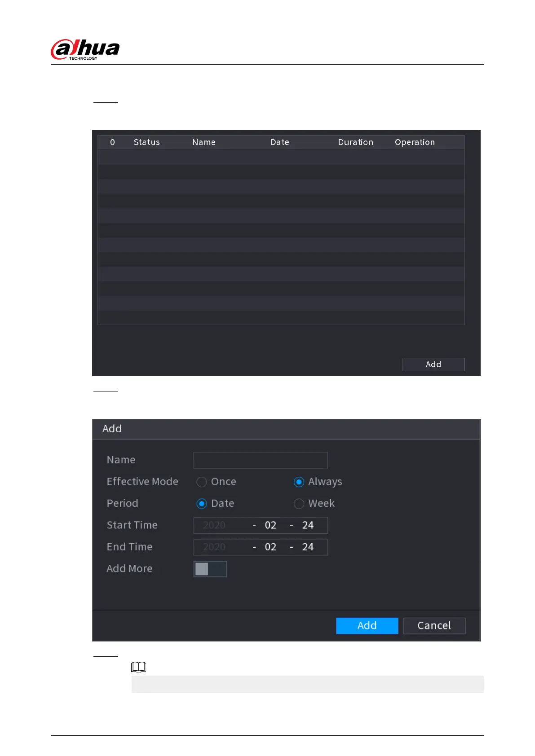The image size is (535, 756).
Task: Click the open book note icon
Action: pos(138,667)
